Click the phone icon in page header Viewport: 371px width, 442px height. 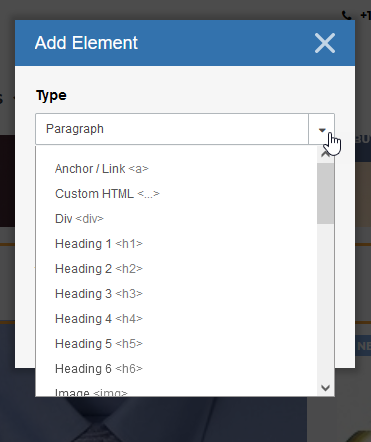click(347, 15)
